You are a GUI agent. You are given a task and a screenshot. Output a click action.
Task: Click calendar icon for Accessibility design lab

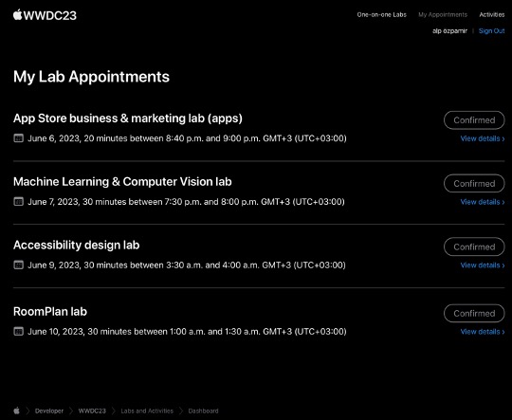18,265
